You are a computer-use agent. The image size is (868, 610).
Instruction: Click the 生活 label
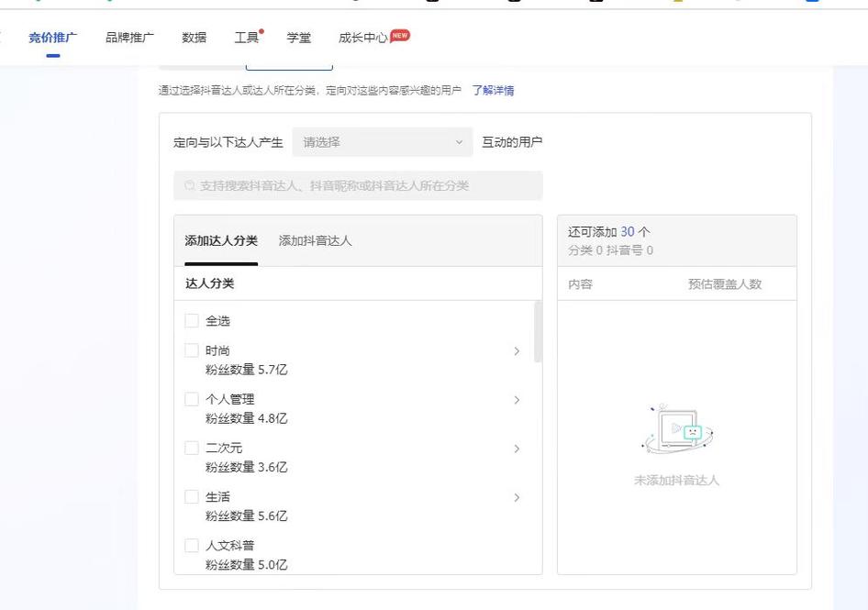pyautogui.click(x=217, y=496)
